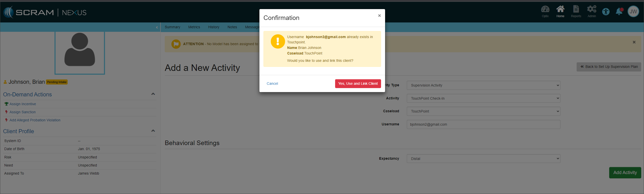Open the Activity dropdown
The height and width of the screenshot is (194, 644).
pos(483,98)
